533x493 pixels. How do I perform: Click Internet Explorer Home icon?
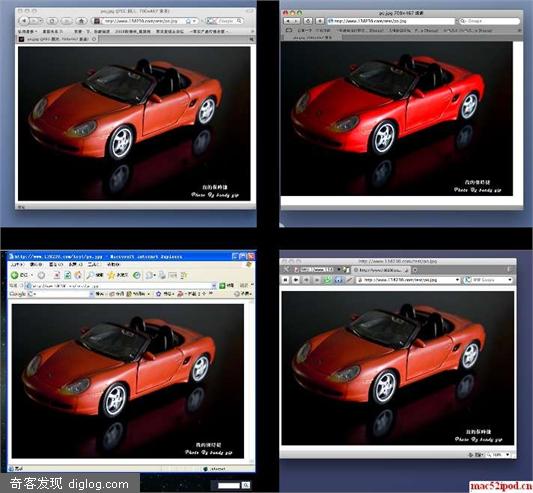(78, 275)
